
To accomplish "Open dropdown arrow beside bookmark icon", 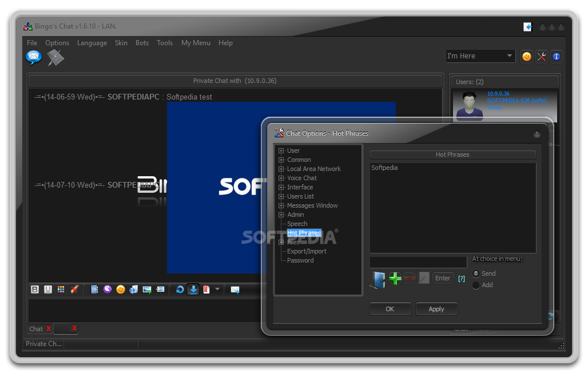I will pyautogui.click(x=217, y=289).
